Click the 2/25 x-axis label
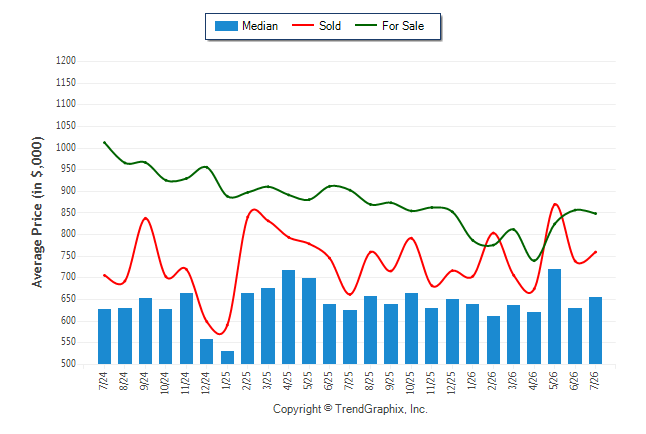Viewport: 646px width, 434px height. 247,381
